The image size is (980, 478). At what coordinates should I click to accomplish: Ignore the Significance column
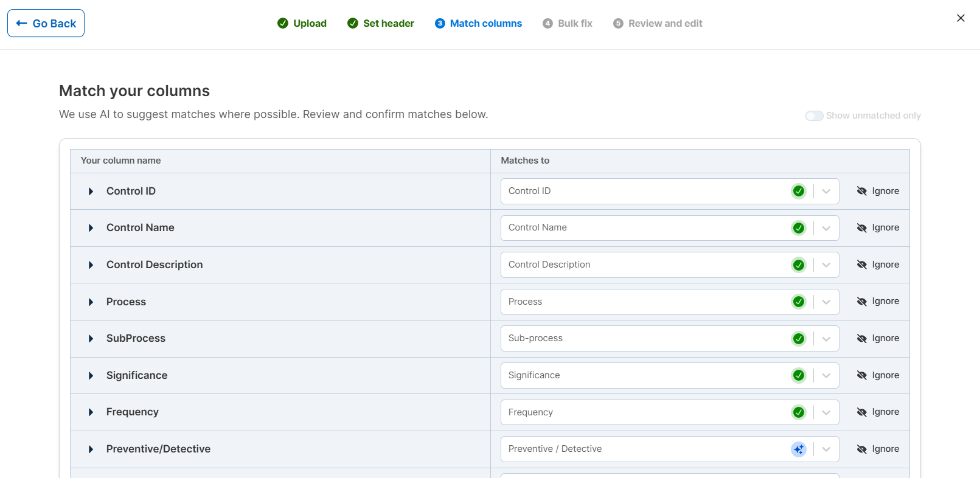[878, 375]
